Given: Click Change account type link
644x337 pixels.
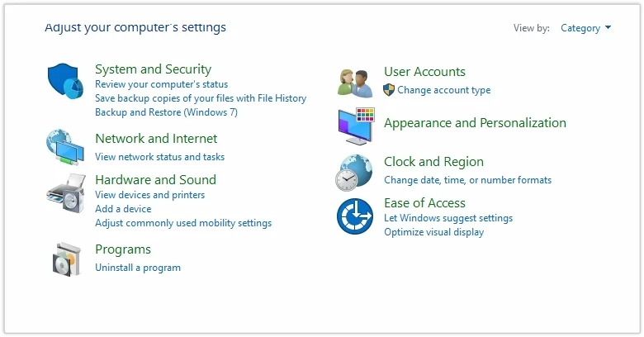Looking at the screenshot, I should (443, 90).
